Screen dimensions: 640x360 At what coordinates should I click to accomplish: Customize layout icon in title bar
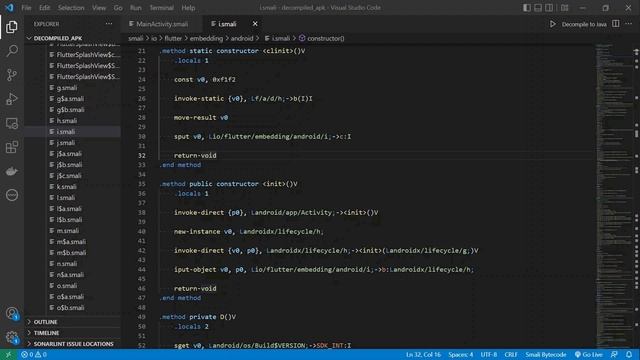564,8
